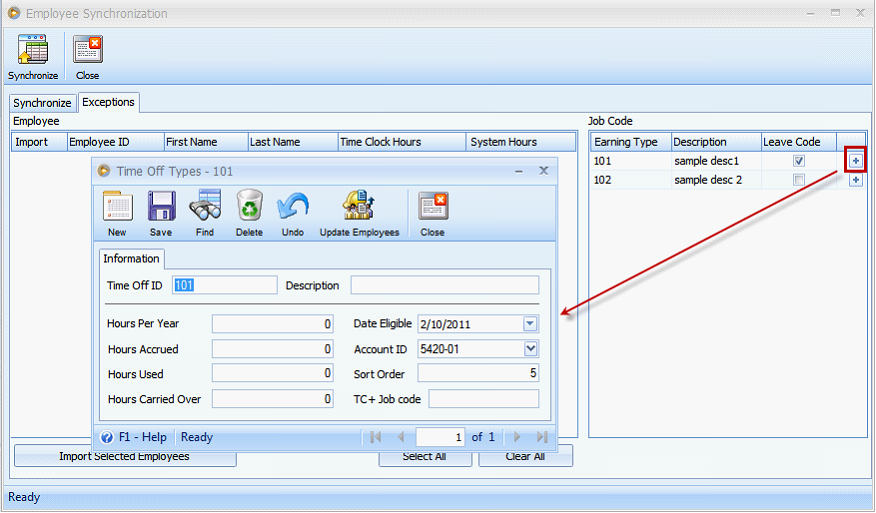This screenshot has width=876, height=513.
Task: Check Leave Code for sample desc 2
Action: (x=799, y=180)
